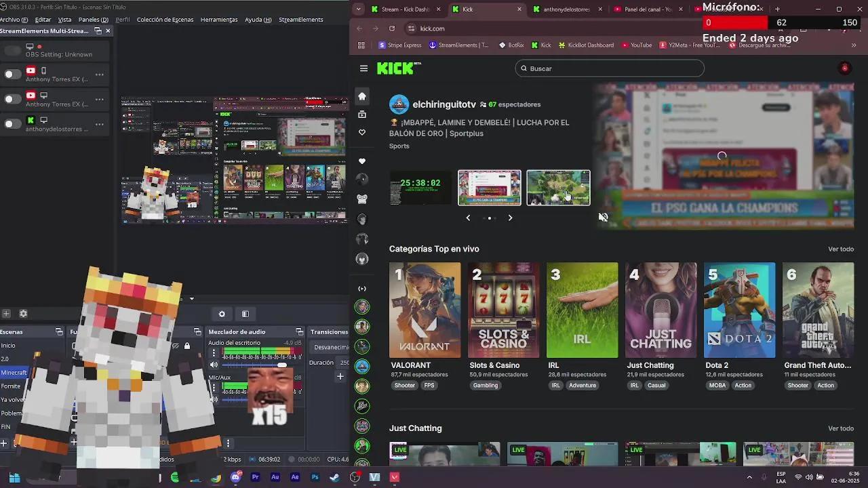Screen dimensions: 868x488
Task: Undock the Escenas panel
Action: pyautogui.click(x=58, y=331)
